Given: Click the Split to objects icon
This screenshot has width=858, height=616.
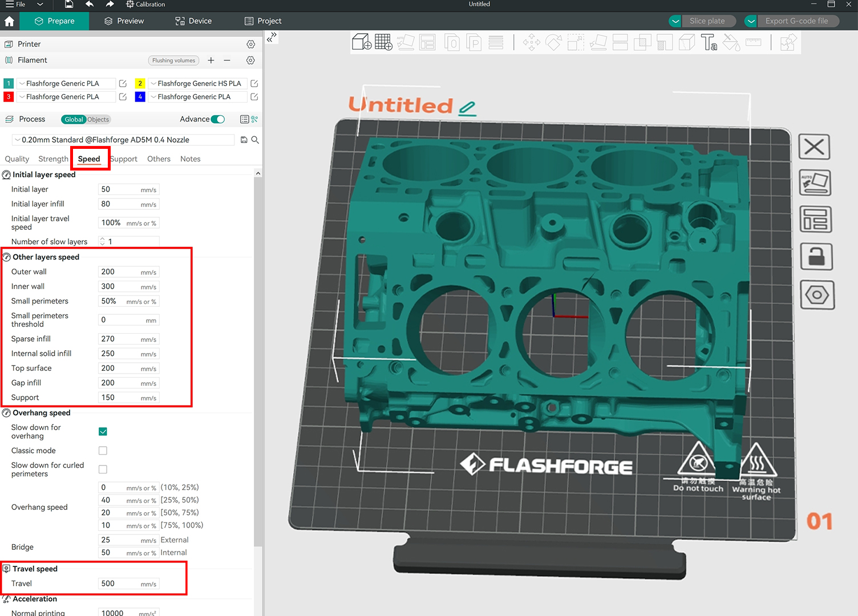Looking at the screenshot, I should coord(452,43).
